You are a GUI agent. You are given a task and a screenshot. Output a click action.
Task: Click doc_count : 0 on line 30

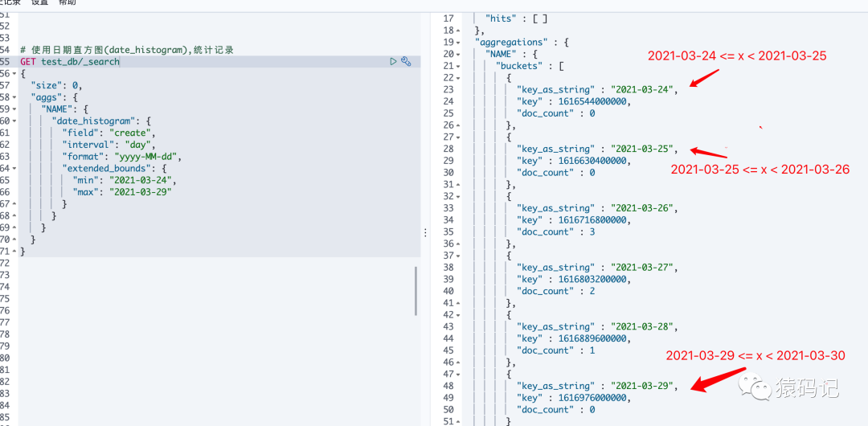click(555, 173)
